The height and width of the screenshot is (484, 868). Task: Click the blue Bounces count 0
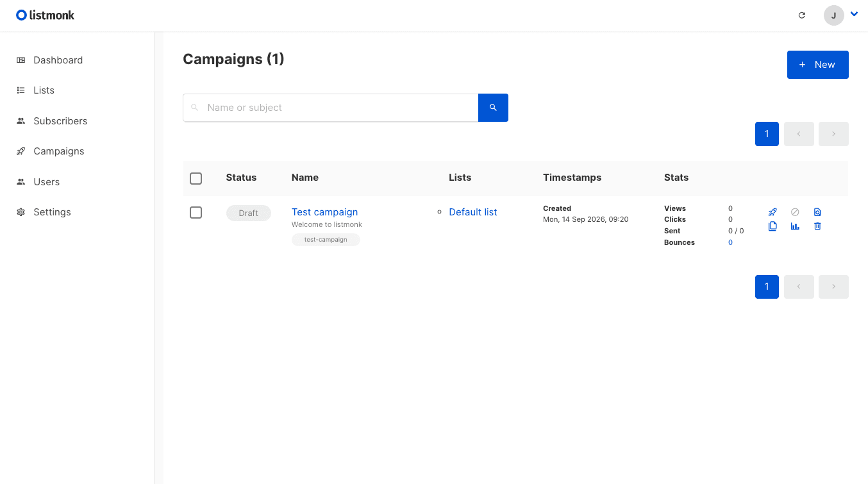730,242
